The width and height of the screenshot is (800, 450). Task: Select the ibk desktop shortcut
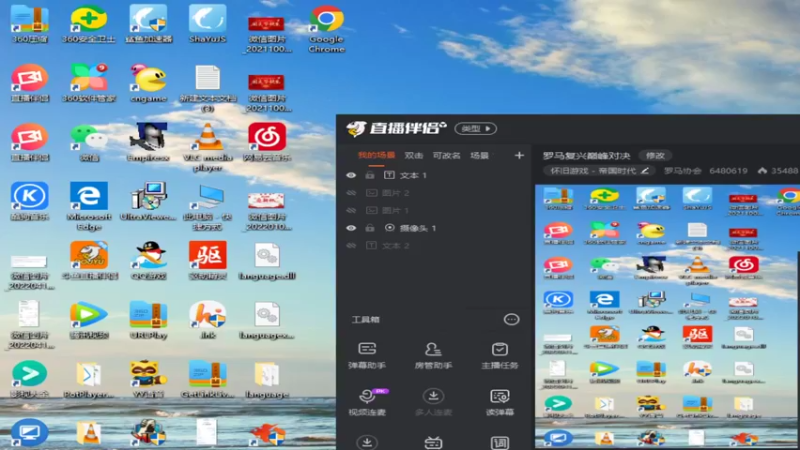207,320
